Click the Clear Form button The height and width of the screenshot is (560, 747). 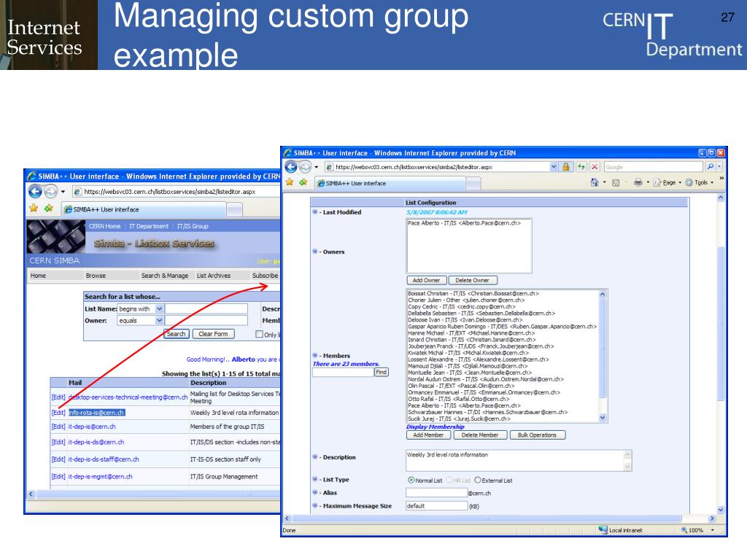click(214, 334)
